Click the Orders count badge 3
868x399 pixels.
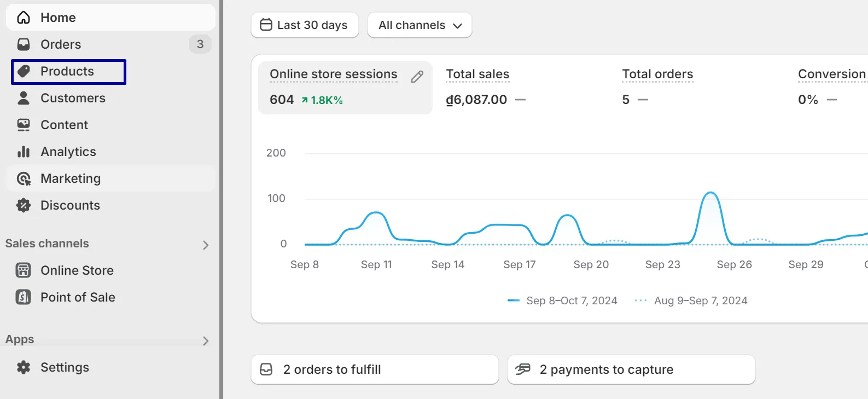click(x=200, y=44)
